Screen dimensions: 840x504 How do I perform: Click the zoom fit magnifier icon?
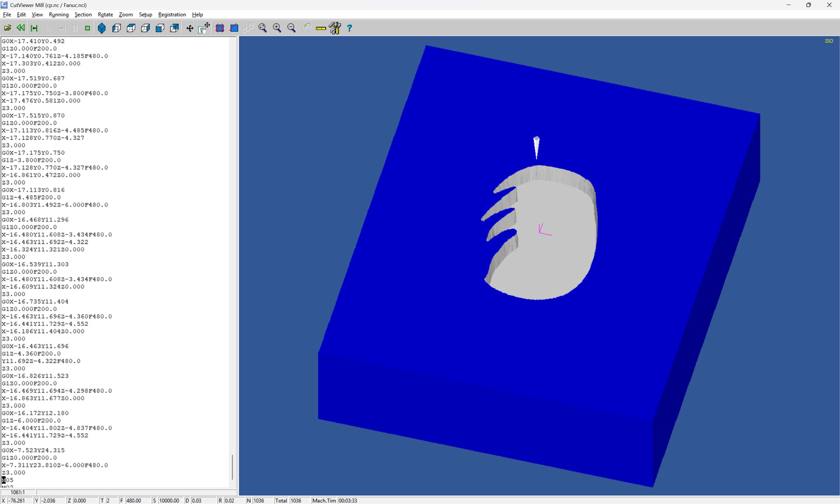click(262, 28)
